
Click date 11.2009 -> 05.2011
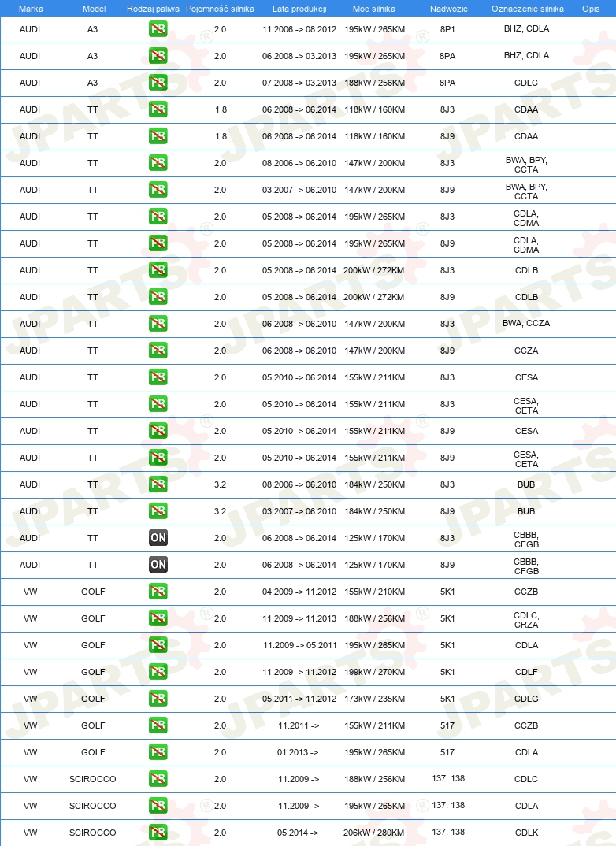299,645
